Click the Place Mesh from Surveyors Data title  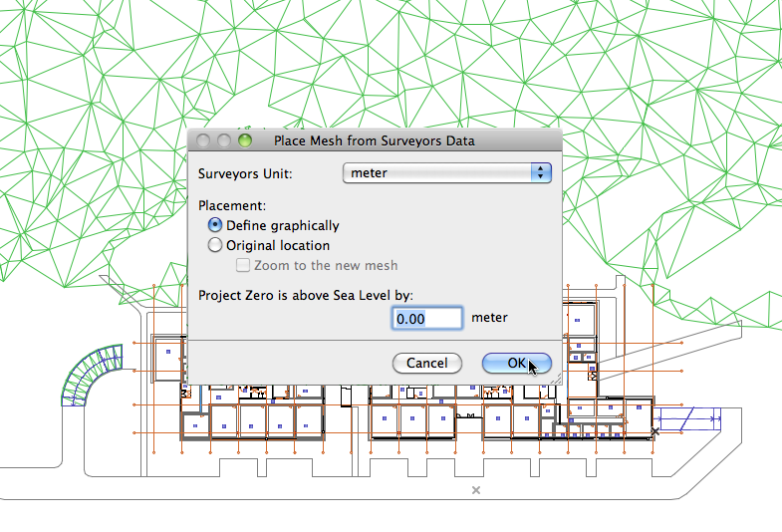[x=374, y=141]
